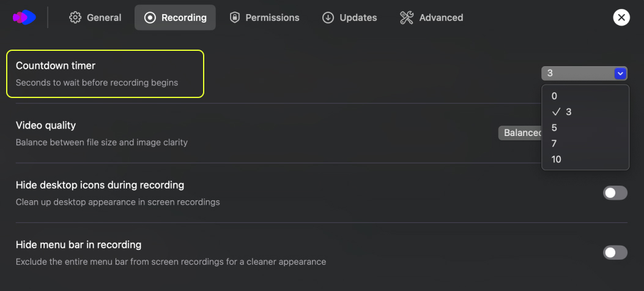The width and height of the screenshot is (644, 291).
Task: Click 'Exclude the entire menu bar' description text
Action: click(x=171, y=262)
